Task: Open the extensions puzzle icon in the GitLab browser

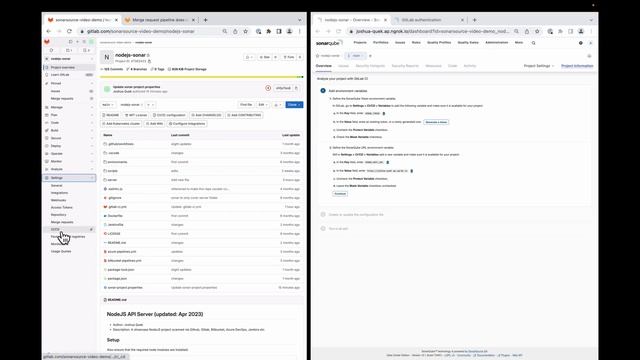Action: click(x=269, y=31)
